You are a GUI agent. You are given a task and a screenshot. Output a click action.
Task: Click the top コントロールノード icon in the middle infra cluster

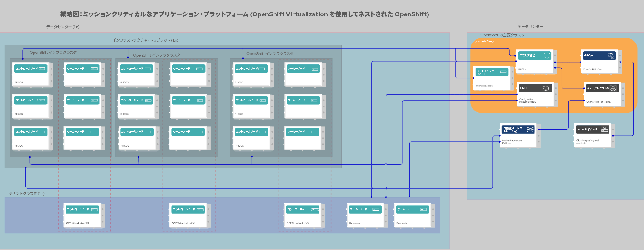click(x=148, y=69)
